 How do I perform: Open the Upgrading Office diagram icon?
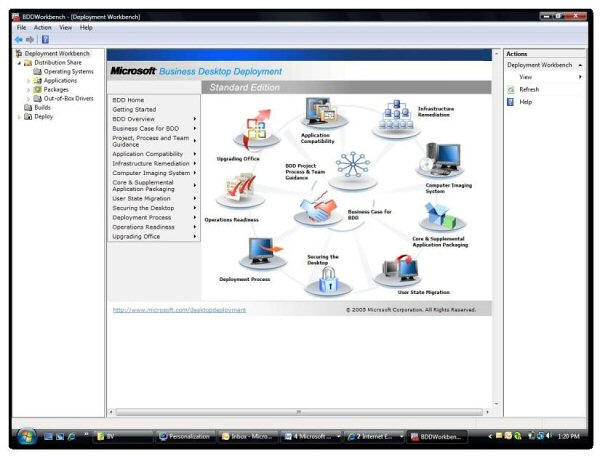pyautogui.click(x=257, y=129)
